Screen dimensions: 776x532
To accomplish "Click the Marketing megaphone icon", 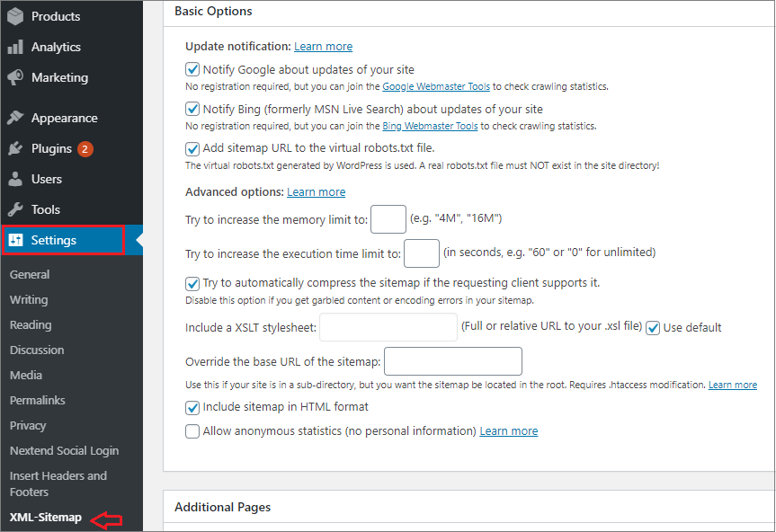I will pyautogui.click(x=15, y=77).
